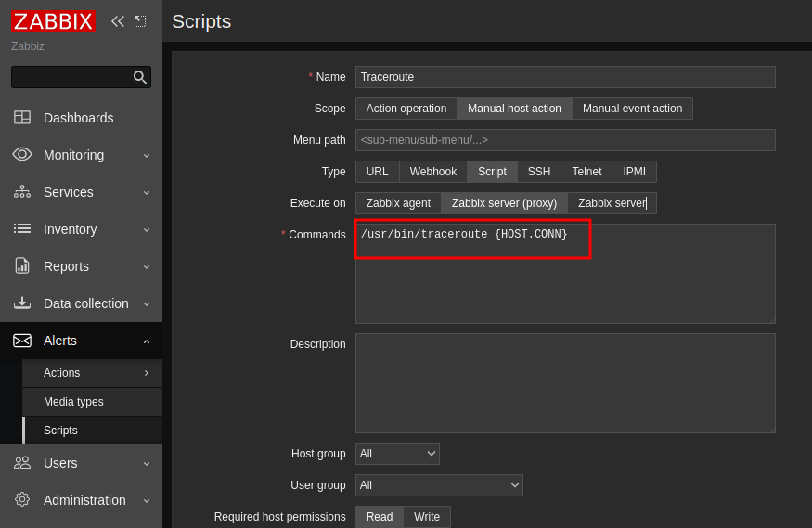
Task: Click the Zabbiz server name text
Action: 28,46
